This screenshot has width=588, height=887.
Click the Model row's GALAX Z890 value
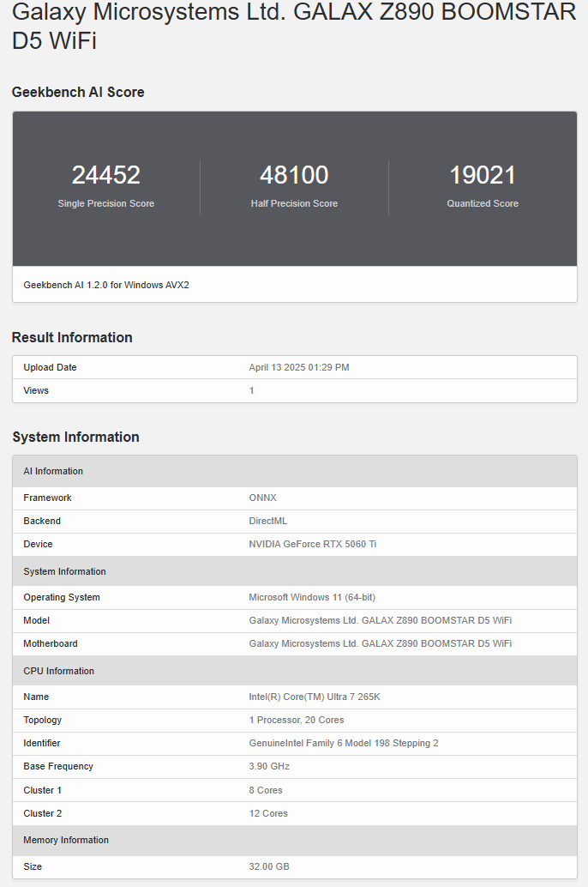tap(381, 620)
